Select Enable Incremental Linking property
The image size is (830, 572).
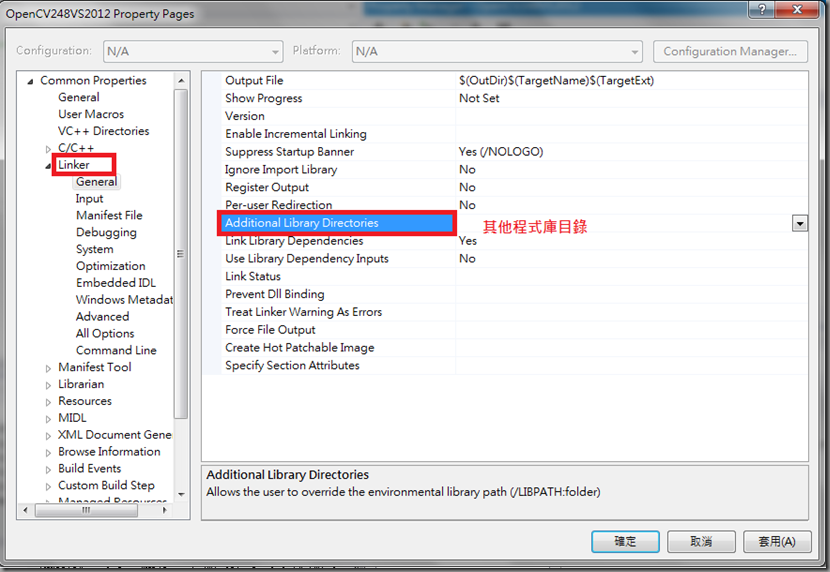tap(515, 134)
